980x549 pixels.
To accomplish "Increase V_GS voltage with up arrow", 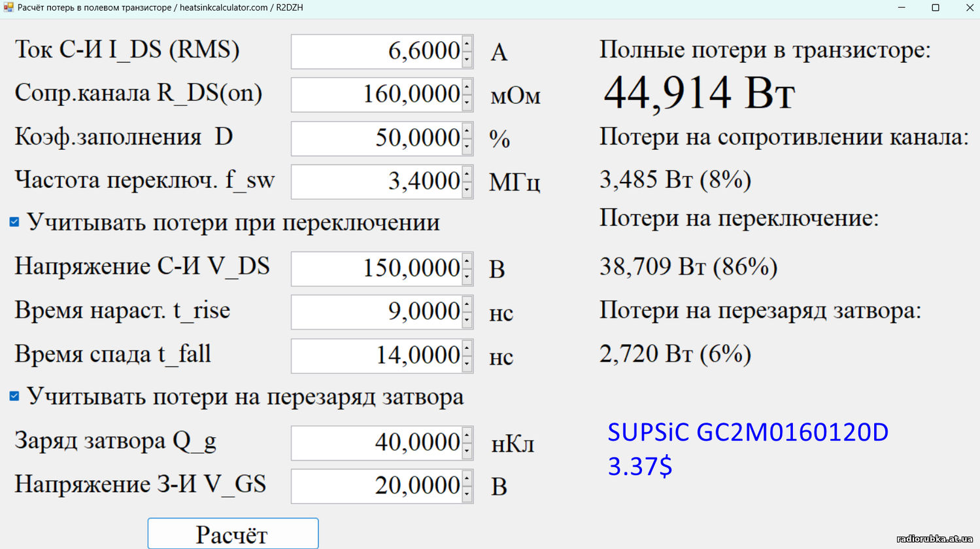I will tap(467, 478).
